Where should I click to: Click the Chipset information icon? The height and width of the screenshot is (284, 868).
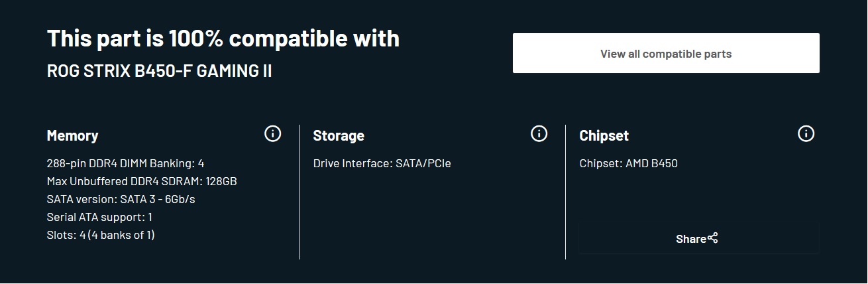tap(806, 134)
